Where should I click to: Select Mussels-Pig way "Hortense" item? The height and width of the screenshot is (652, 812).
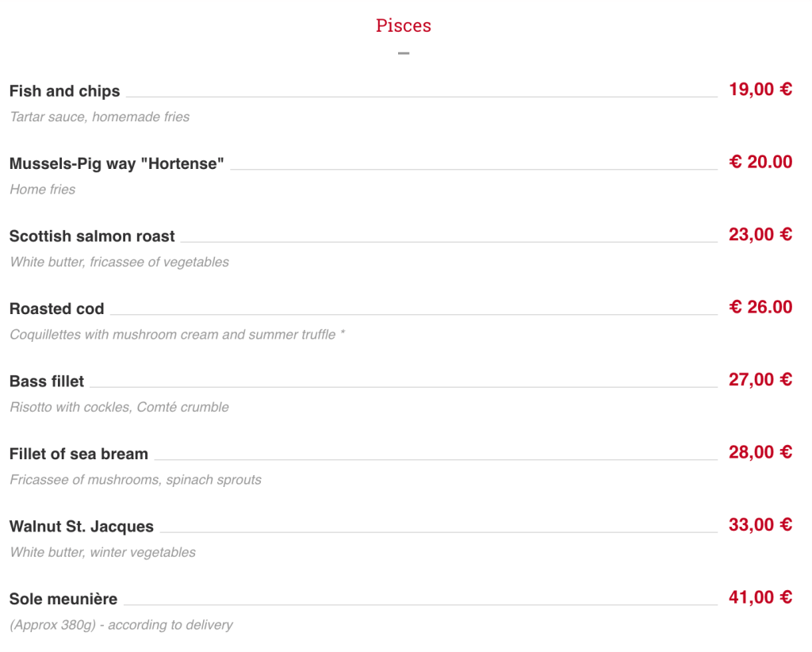(117, 163)
